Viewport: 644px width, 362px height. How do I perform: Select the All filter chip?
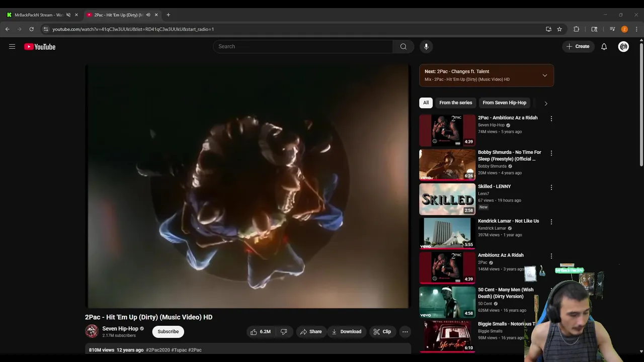tap(426, 103)
